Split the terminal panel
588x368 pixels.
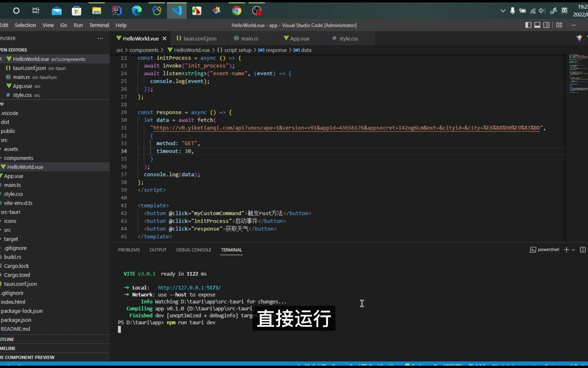[583, 250]
